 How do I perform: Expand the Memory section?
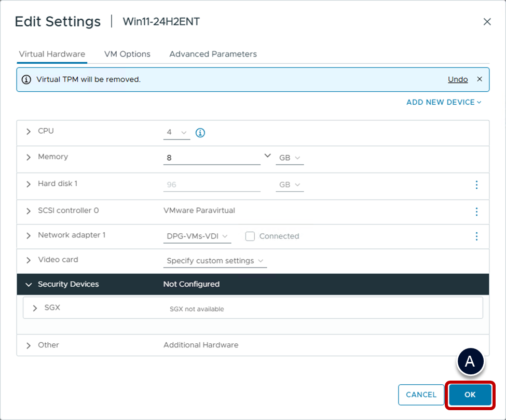[x=29, y=157]
